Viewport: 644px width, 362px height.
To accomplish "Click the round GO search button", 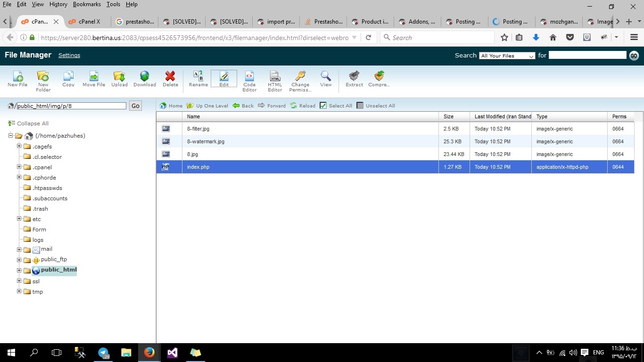I will pos(634,56).
